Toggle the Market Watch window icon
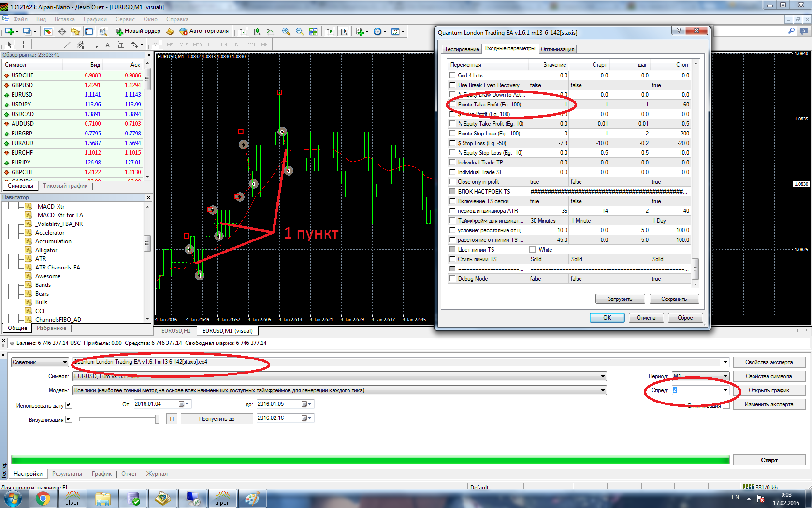Screen dimensions: 812x508 point(48,31)
